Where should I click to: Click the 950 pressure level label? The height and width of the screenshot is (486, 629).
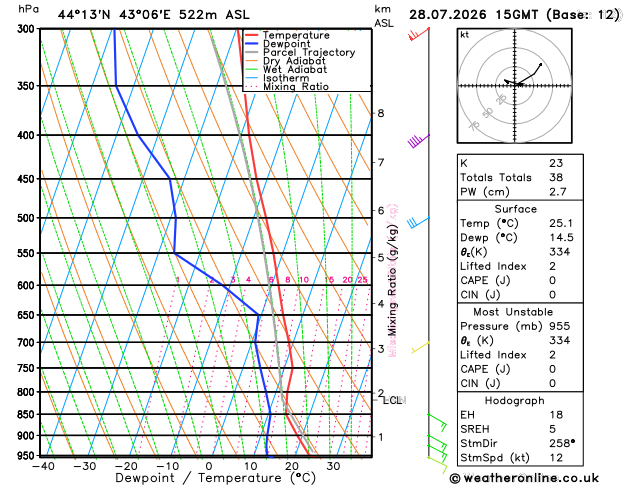click(x=28, y=456)
